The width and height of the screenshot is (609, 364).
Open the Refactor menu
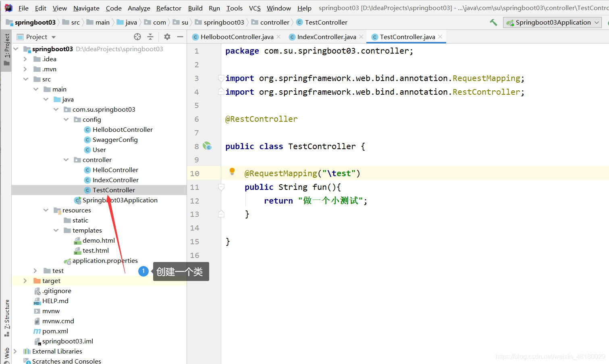pyautogui.click(x=169, y=8)
